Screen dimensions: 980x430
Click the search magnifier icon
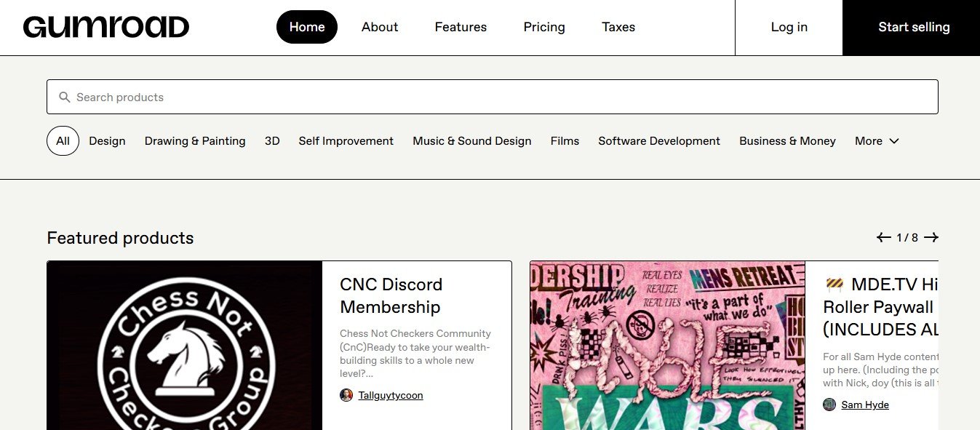point(65,97)
